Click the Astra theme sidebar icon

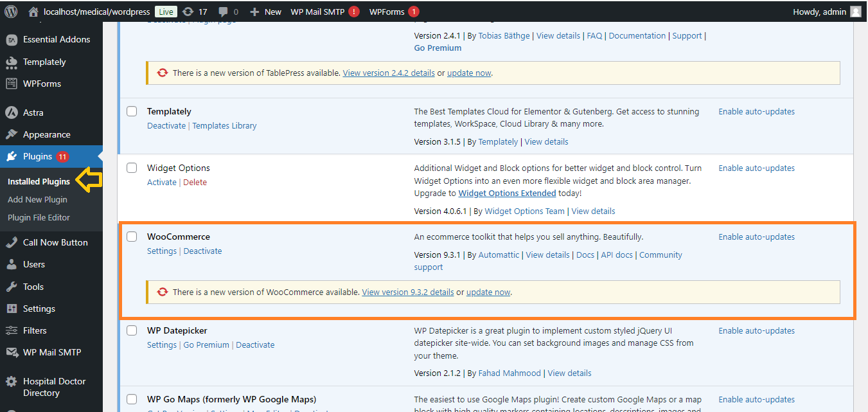click(12, 112)
